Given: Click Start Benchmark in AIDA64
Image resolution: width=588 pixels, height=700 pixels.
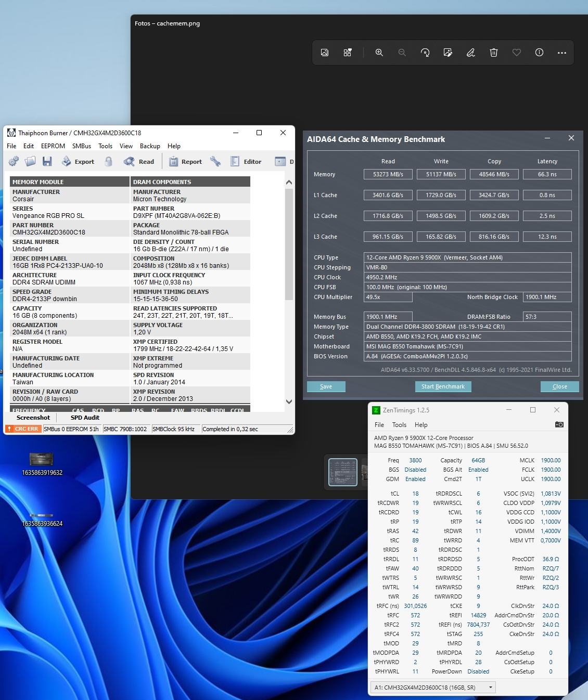Looking at the screenshot, I should pos(443,386).
